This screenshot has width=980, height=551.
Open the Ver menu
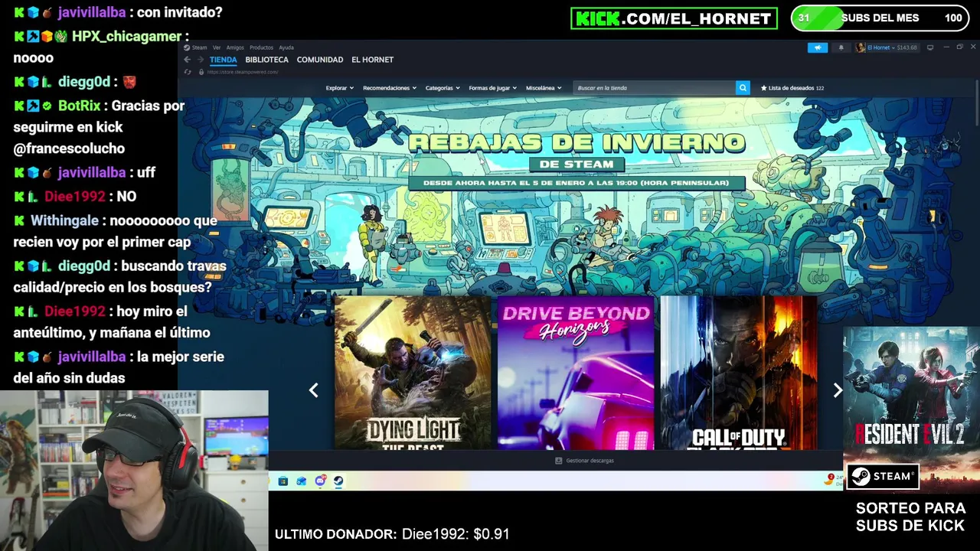click(x=217, y=47)
